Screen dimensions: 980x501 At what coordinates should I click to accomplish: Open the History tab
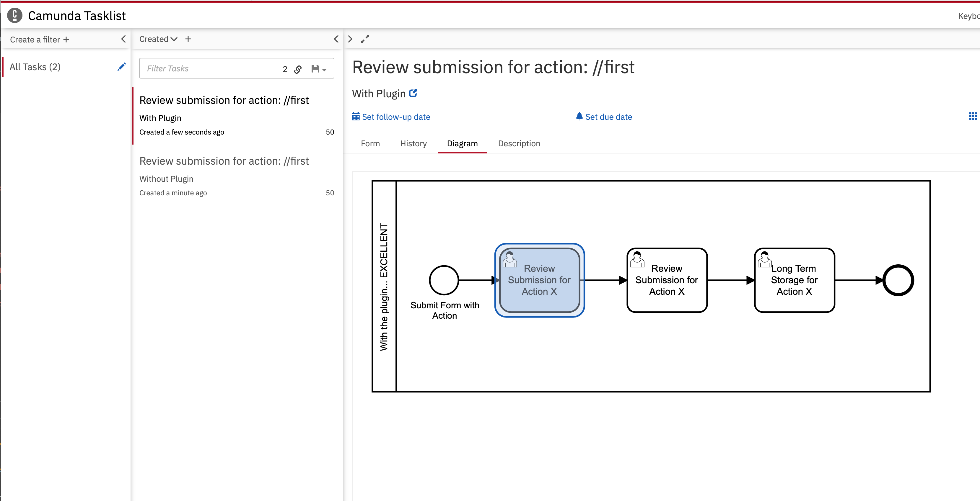[x=413, y=144]
